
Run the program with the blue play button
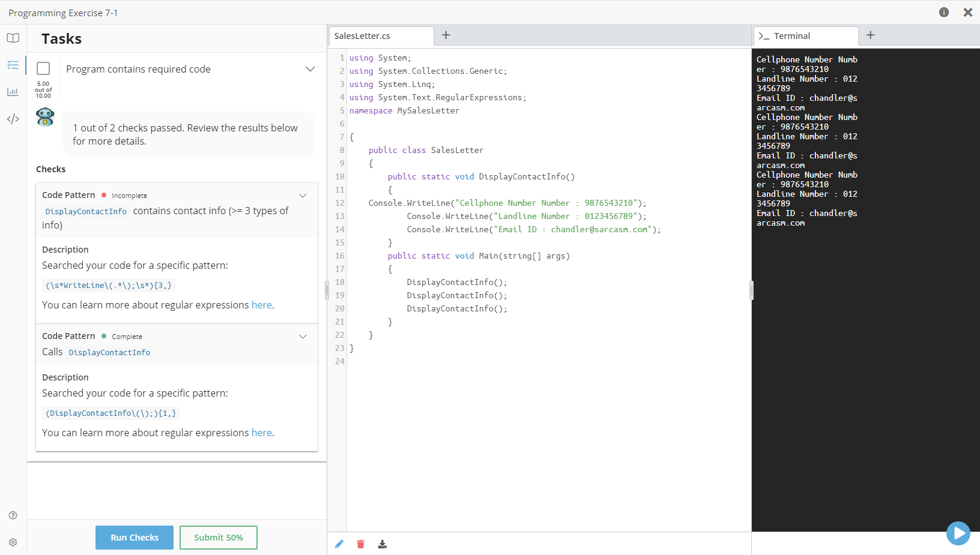click(958, 533)
